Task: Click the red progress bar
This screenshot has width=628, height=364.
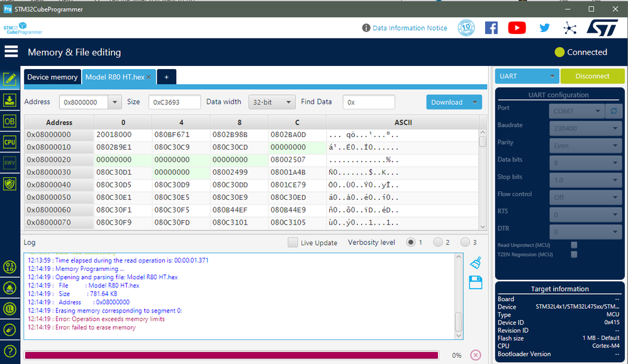Action: (x=232, y=355)
